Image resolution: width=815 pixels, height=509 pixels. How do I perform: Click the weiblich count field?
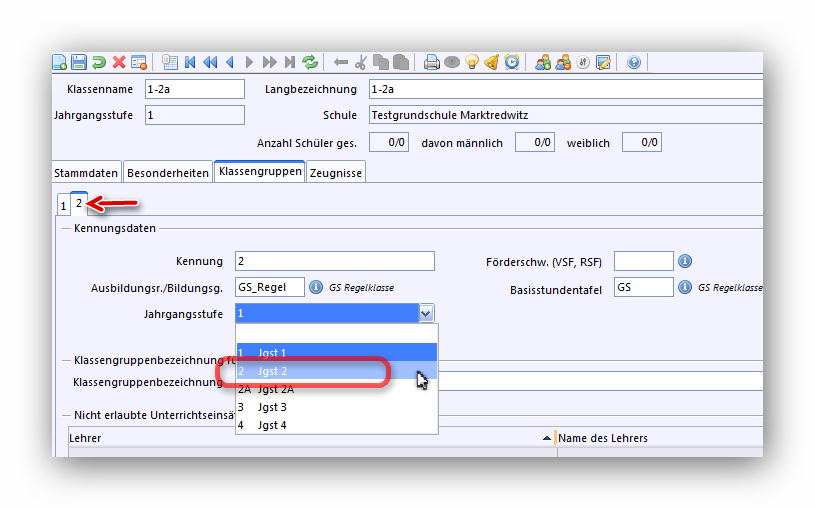tap(642, 142)
